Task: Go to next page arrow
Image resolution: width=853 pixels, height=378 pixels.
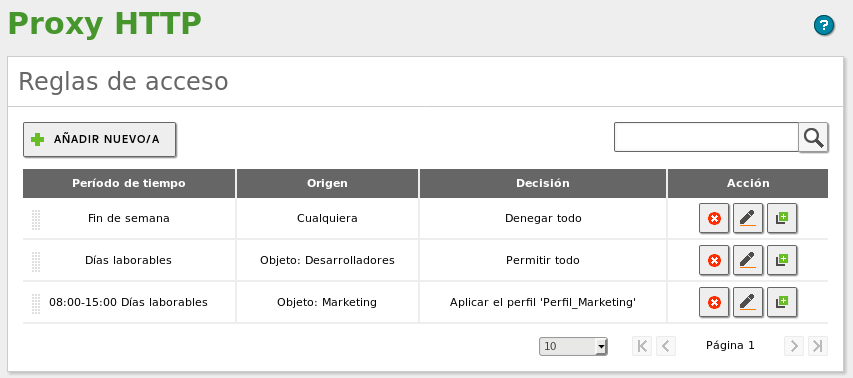Action: [x=794, y=345]
